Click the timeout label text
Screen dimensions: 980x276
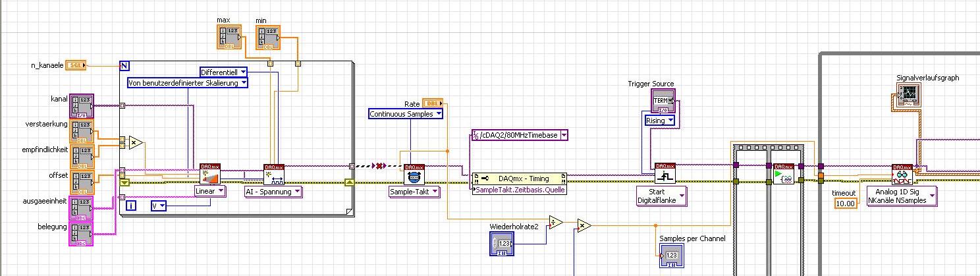point(844,193)
